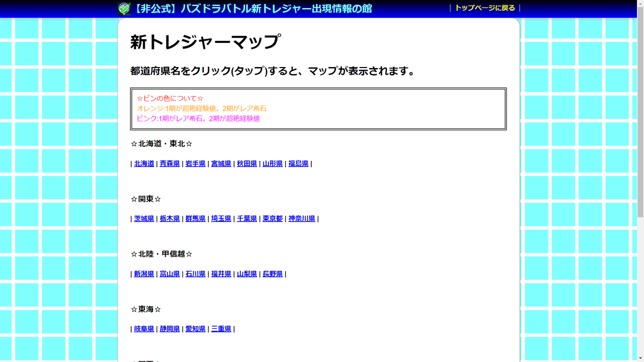This screenshot has width=644, height=362.
Task: Click the ☆北陸・甲信越☆ section heading
Action: [162, 254]
